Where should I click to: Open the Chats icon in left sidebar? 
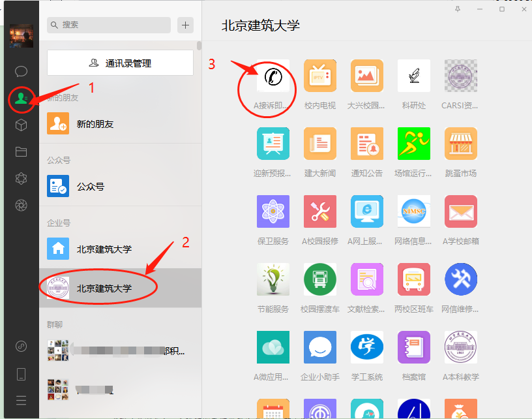(21, 71)
